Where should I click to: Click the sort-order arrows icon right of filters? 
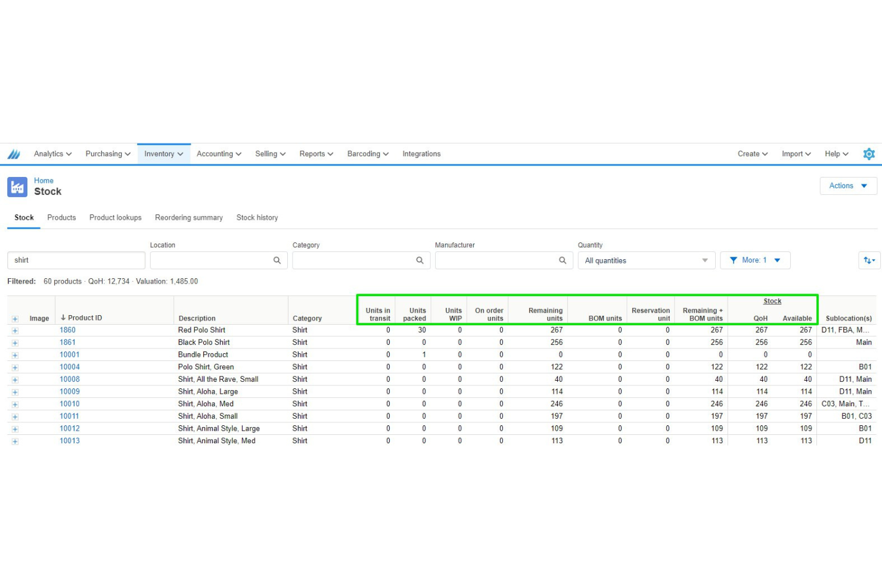[869, 260]
